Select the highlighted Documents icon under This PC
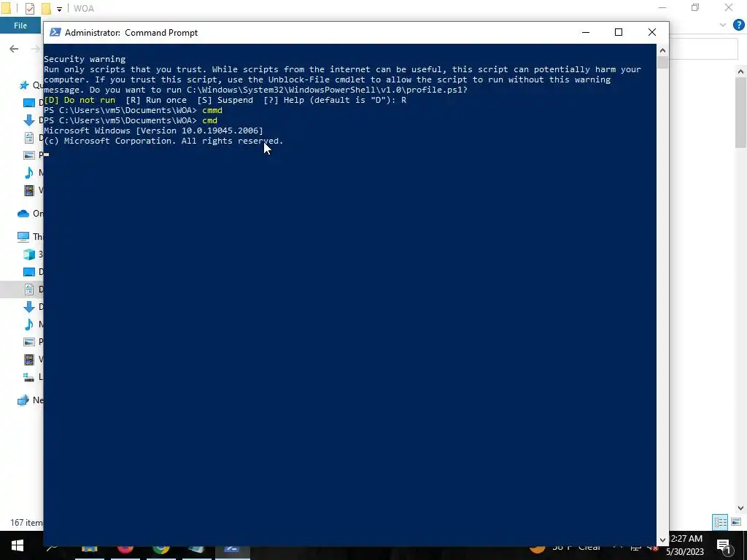Screen dimensions: 747x560 pos(29,289)
